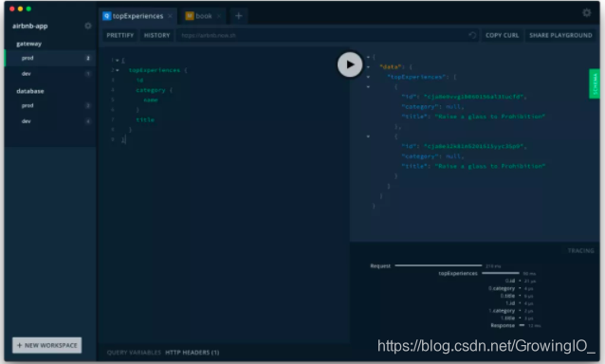Open the HTTP Headers (1) panel
This screenshot has height=364, width=605.
click(x=192, y=353)
